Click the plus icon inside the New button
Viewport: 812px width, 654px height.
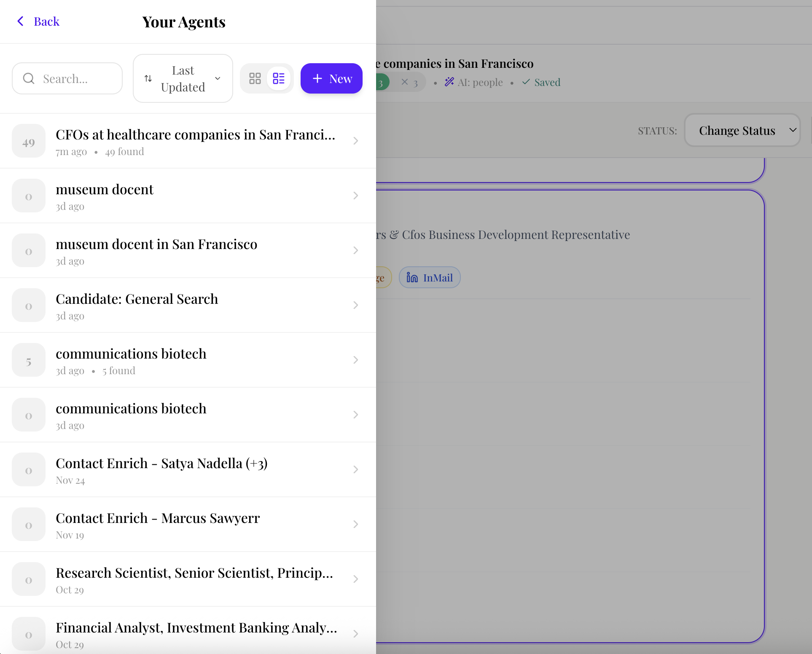click(x=317, y=78)
